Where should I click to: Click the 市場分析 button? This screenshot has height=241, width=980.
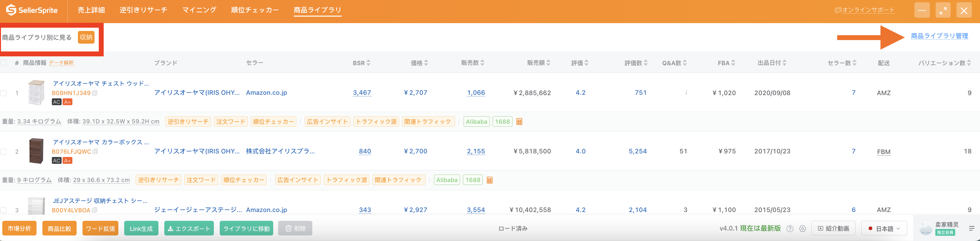pos(20,228)
